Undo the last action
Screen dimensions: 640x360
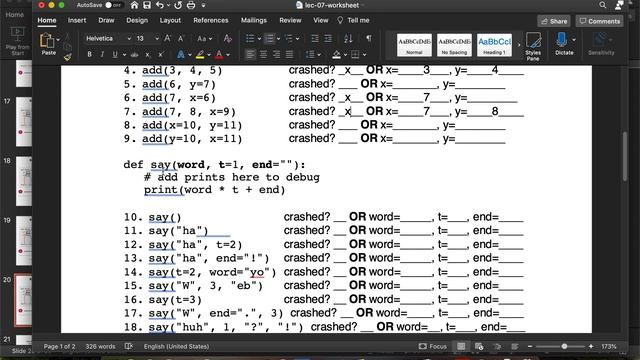[x=160, y=5]
